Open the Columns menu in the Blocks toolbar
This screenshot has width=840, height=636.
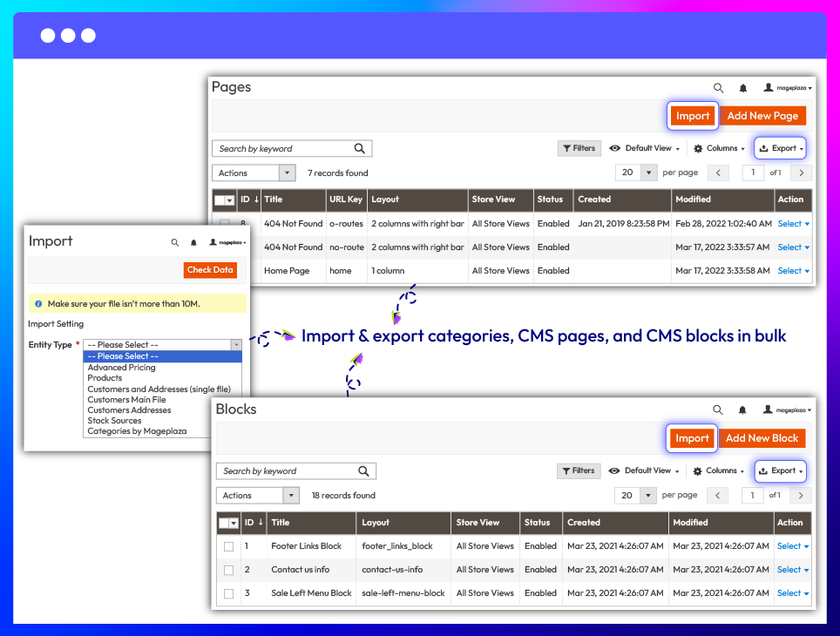coord(719,470)
